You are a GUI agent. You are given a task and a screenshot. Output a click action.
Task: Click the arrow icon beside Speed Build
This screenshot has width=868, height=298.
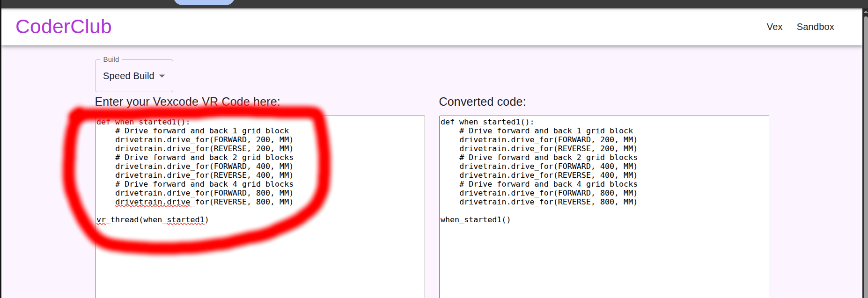click(162, 76)
